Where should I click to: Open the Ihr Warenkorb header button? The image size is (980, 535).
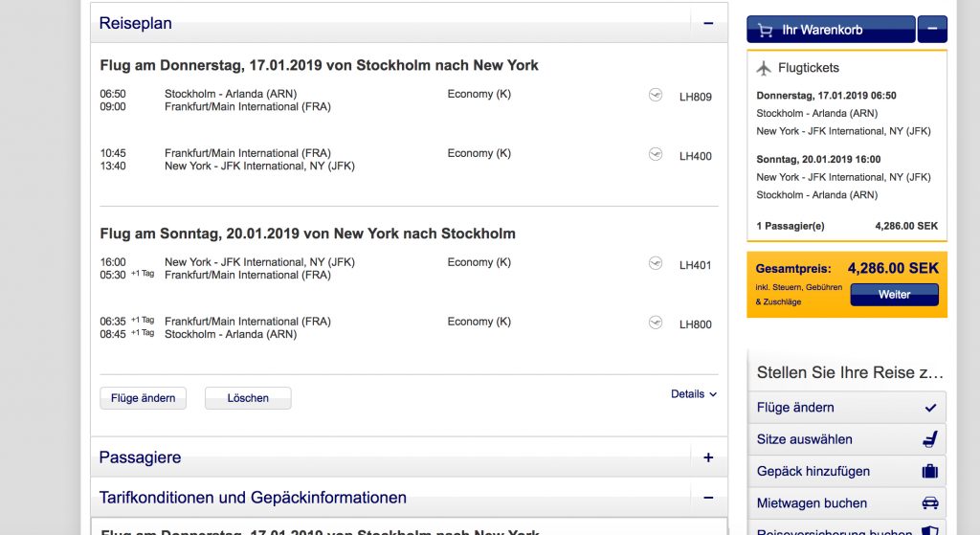click(829, 30)
